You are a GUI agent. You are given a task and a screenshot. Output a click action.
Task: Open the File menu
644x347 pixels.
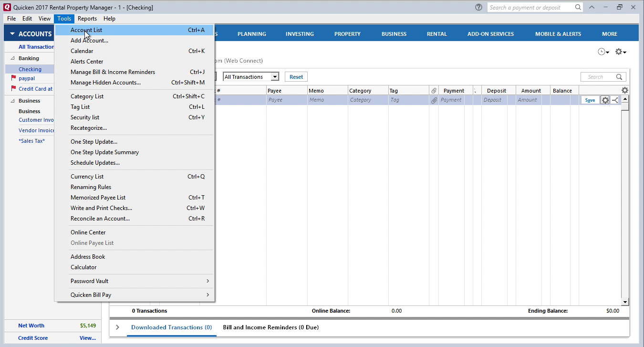[x=11, y=19]
